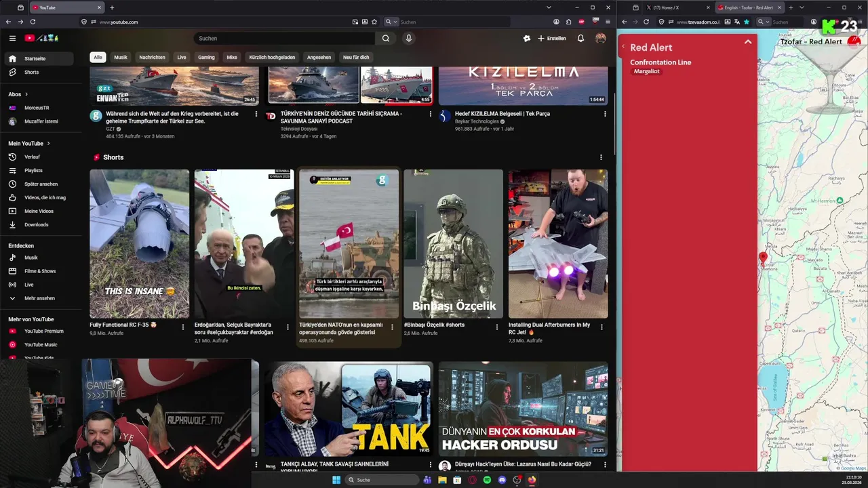The image size is (868, 488).
Task: Open the YouTube account avatar menu
Action: click(600, 39)
